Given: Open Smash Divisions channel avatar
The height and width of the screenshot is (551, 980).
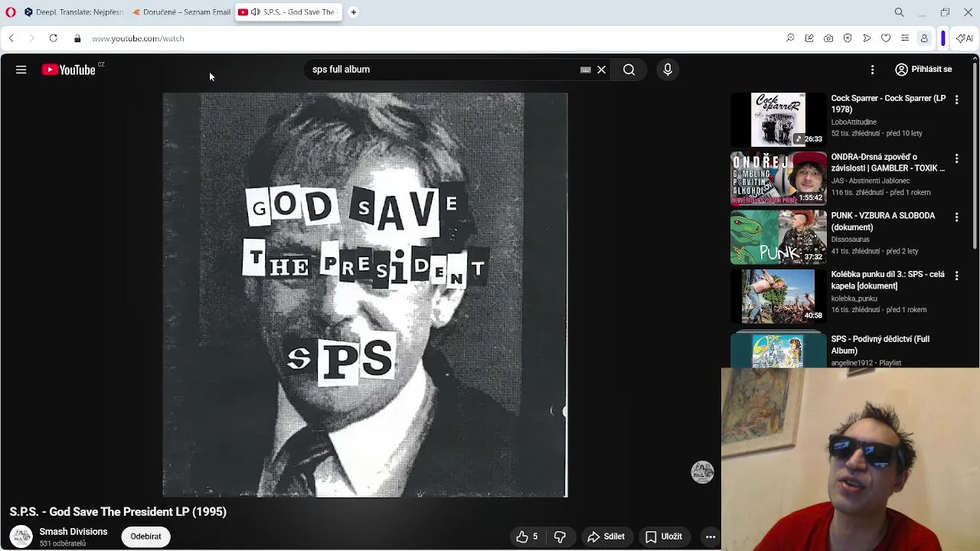Looking at the screenshot, I should tap(21, 536).
